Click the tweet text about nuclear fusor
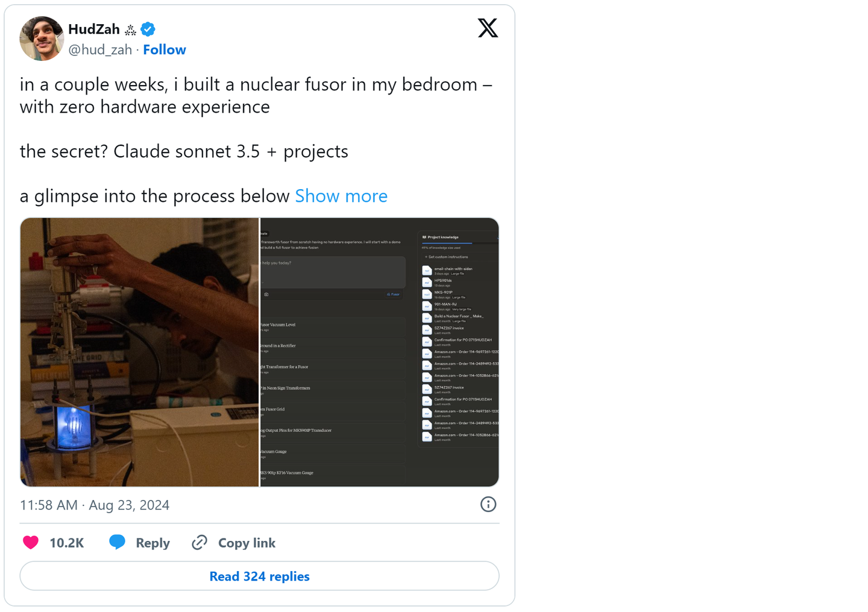Image resolution: width=868 pixels, height=612 pixels. [256, 95]
